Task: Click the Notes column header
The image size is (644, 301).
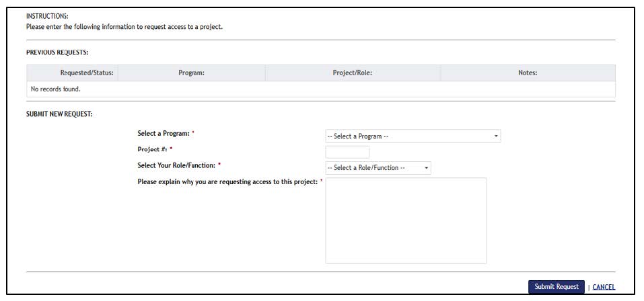Action: [x=528, y=73]
